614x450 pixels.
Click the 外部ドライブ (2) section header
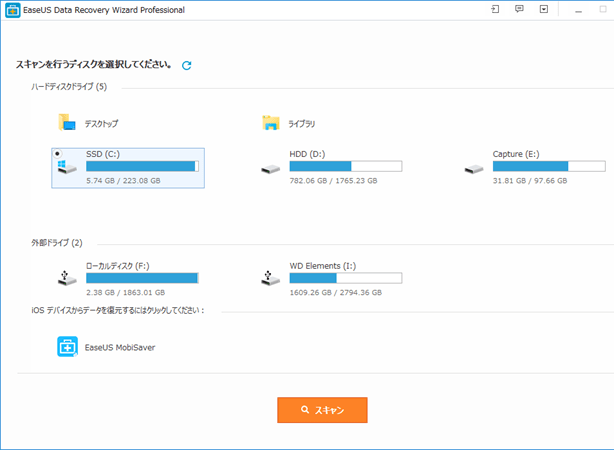point(57,243)
